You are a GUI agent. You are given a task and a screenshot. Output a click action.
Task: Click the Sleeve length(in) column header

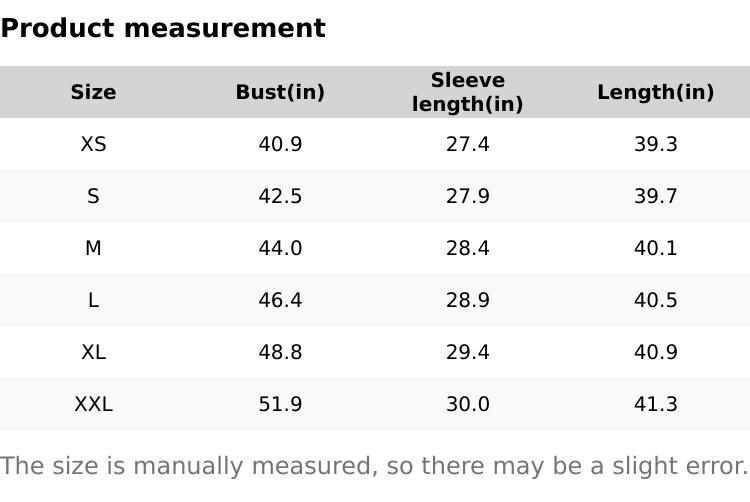click(467, 92)
